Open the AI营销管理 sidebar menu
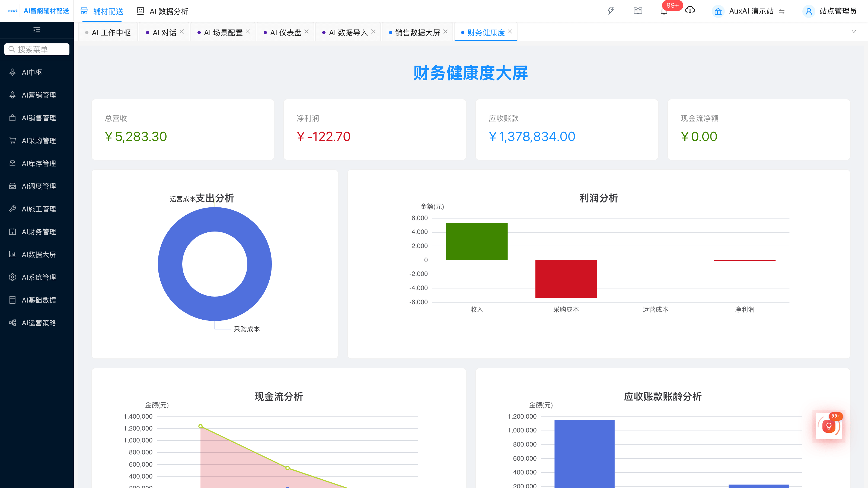 (x=37, y=95)
